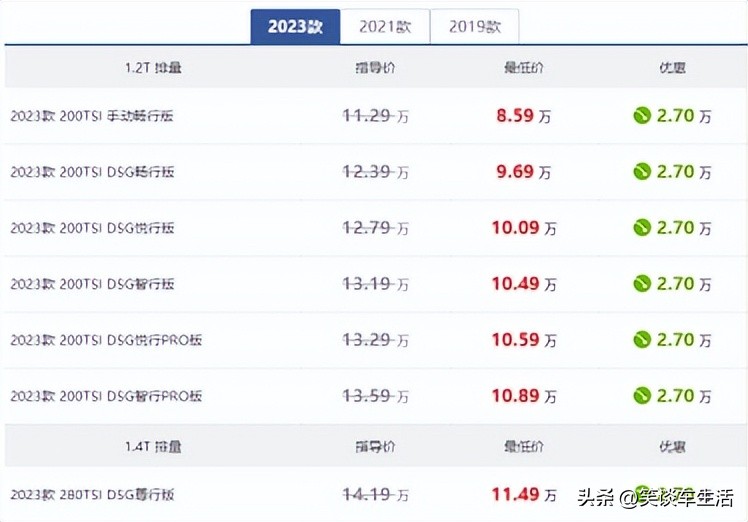
Task: Click the 优惠 column header in 1.2T section
Action: click(673, 67)
